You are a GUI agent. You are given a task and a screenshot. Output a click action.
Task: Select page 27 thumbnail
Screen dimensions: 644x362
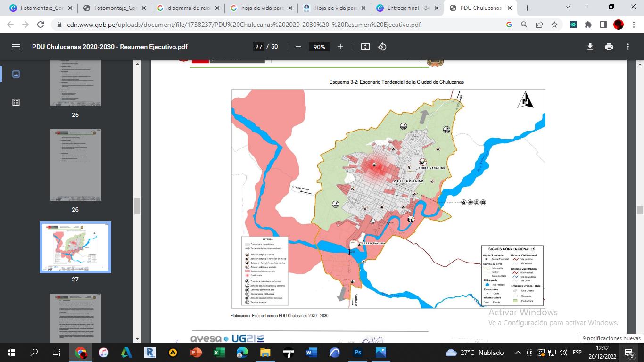[x=75, y=247]
